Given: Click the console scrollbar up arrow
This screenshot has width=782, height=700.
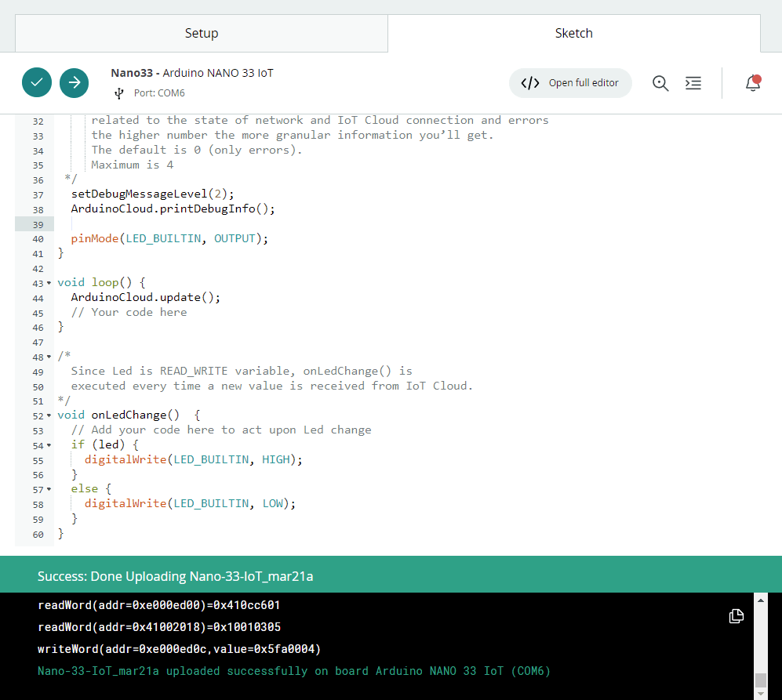Looking at the screenshot, I should click(761, 600).
